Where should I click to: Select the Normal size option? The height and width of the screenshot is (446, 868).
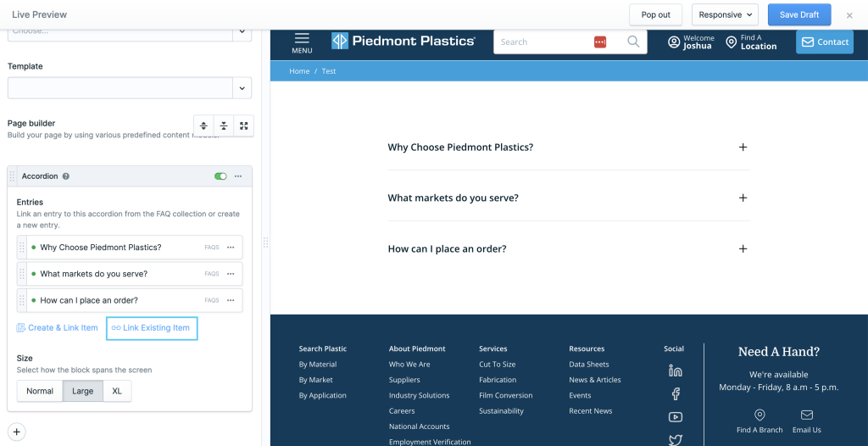(x=40, y=391)
